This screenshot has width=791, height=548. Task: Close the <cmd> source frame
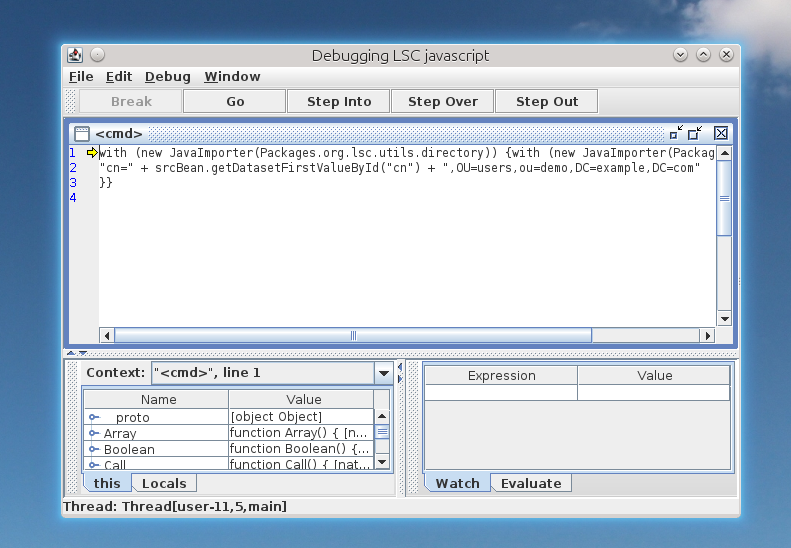point(721,133)
